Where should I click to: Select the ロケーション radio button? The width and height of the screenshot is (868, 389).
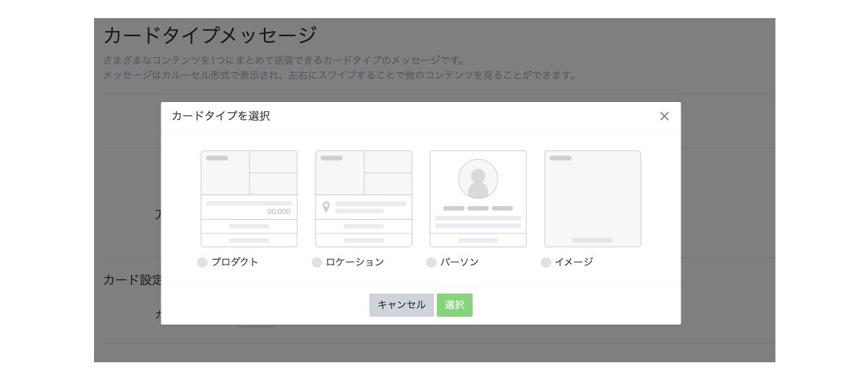tap(317, 262)
